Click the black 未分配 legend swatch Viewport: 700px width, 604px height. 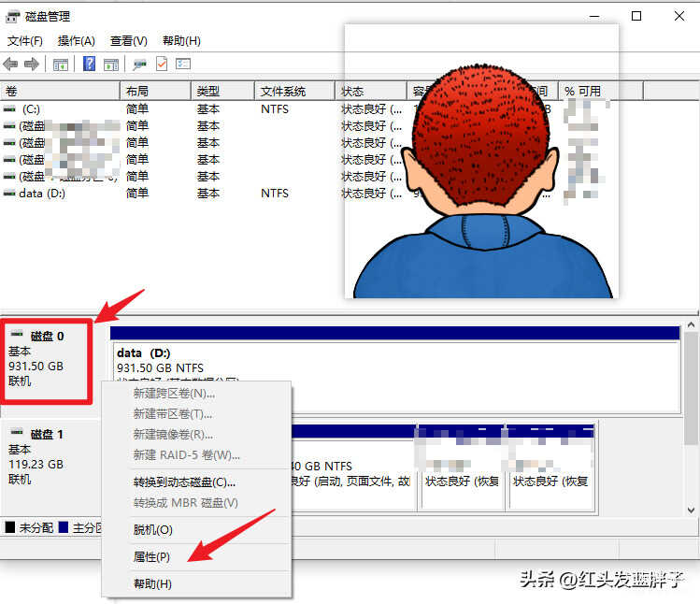point(10,528)
